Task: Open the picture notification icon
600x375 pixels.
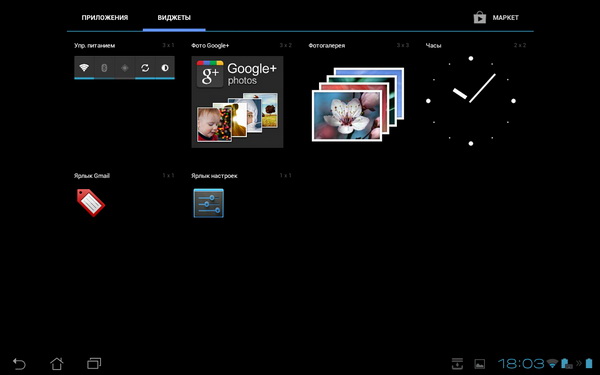Action: pyautogui.click(x=479, y=364)
